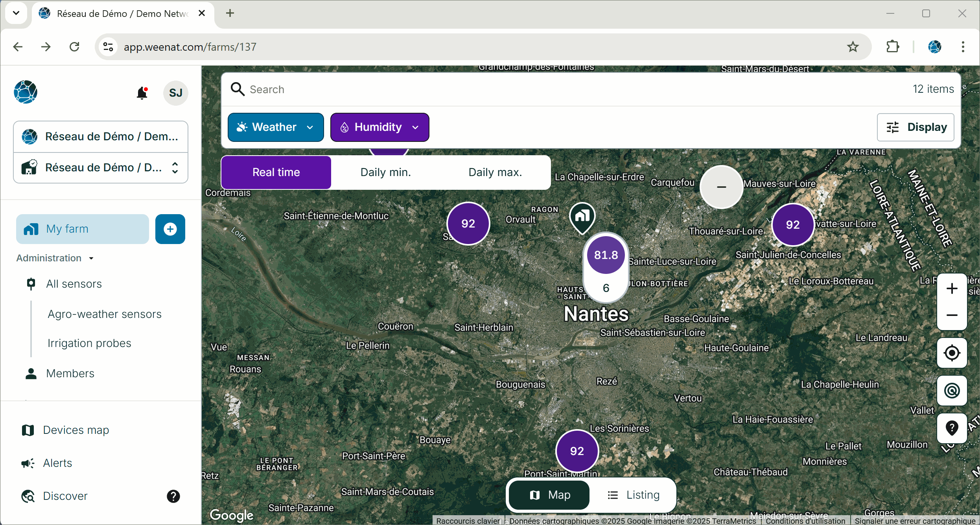Open help via sidebar question mark

pyautogui.click(x=173, y=496)
